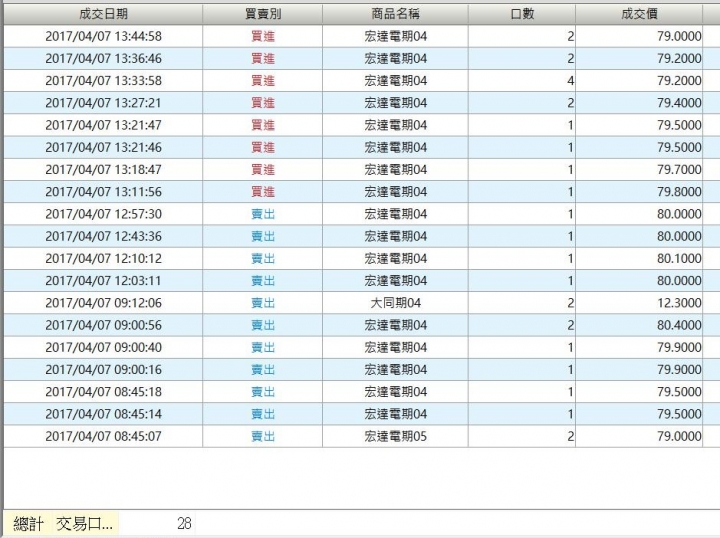The width and height of the screenshot is (720, 538).
Task: Select timestamp 2017/04/07 13:11:56
Action: click(x=103, y=192)
